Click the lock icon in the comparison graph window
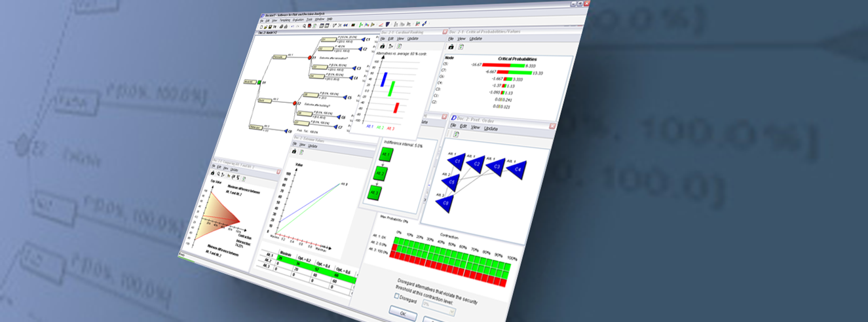This screenshot has height=322, width=868. [x=213, y=174]
